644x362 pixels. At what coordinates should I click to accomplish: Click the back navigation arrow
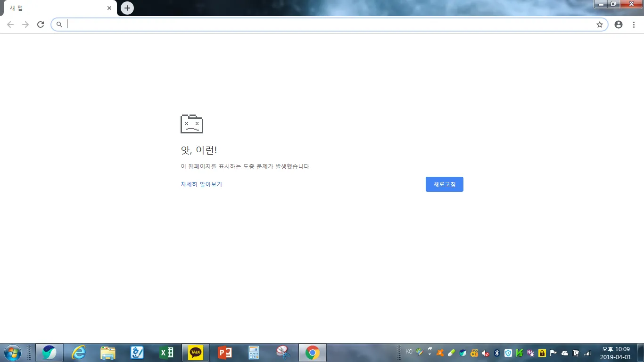click(x=10, y=25)
